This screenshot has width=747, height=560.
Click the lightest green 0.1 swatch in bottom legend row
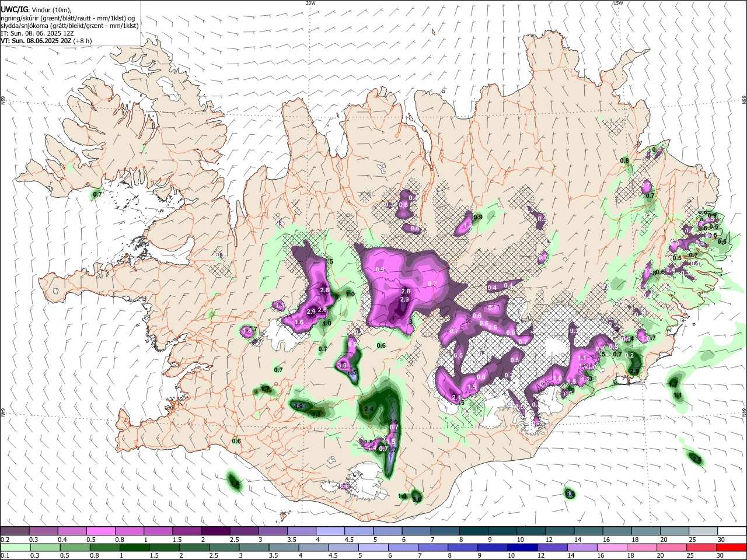pos(15,548)
